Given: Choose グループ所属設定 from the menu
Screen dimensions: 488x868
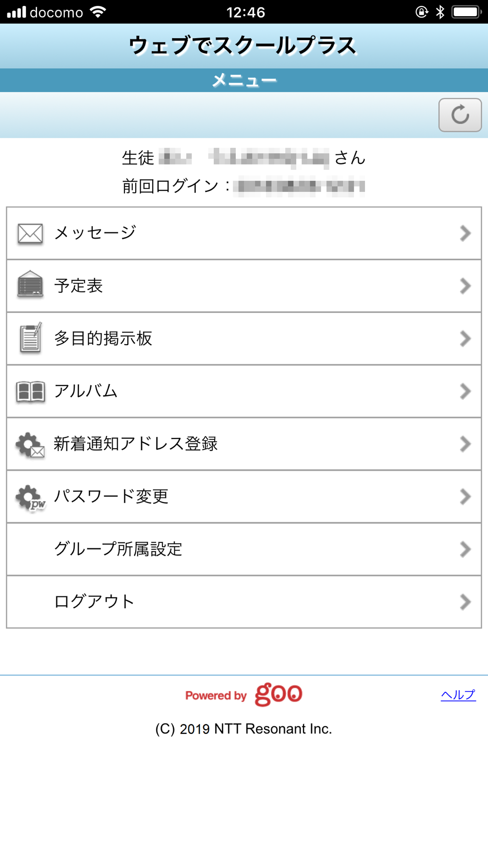Looking at the screenshot, I should point(118,549).
